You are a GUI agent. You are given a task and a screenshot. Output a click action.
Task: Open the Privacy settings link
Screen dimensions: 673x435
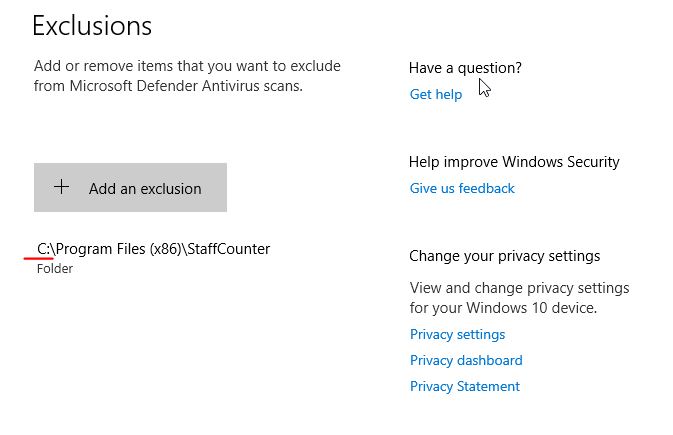tap(458, 335)
